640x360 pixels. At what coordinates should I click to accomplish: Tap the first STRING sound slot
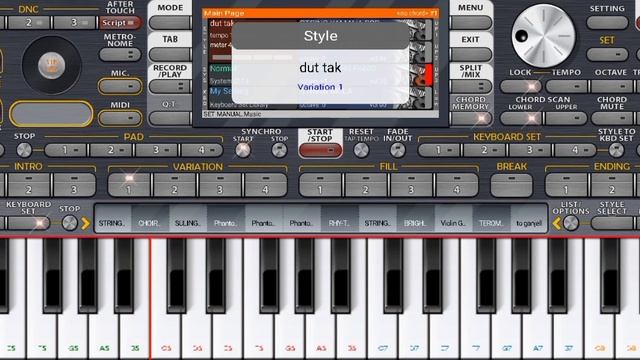(x=112, y=219)
